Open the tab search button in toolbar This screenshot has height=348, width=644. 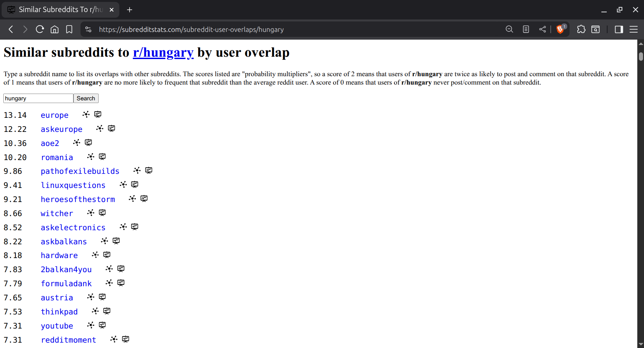click(596, 30)
